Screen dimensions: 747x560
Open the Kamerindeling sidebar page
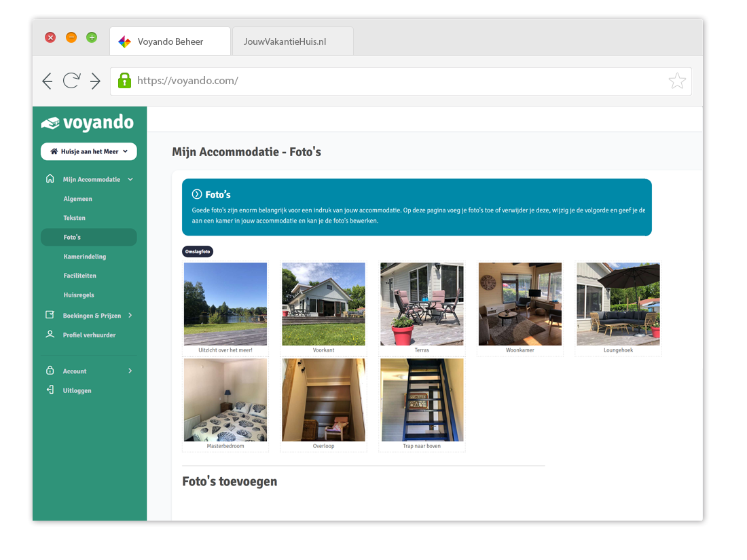tap(85, 257)
